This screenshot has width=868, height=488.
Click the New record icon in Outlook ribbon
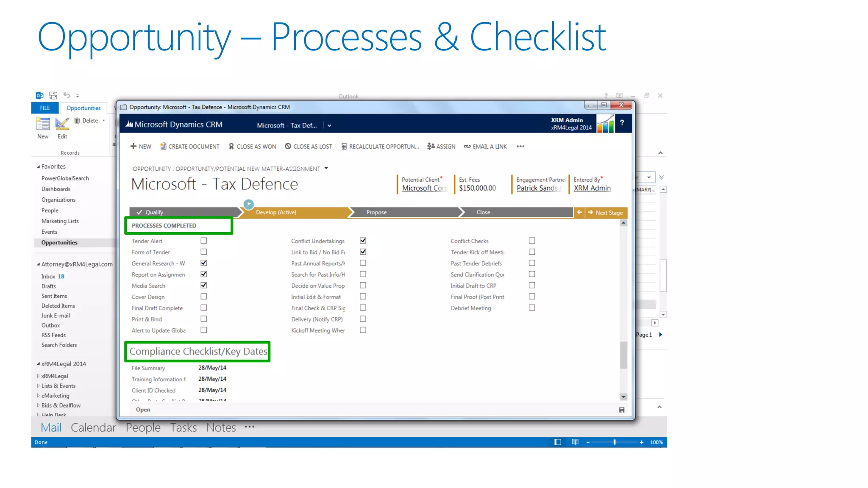pyautogui.click(x=43, y=124)
